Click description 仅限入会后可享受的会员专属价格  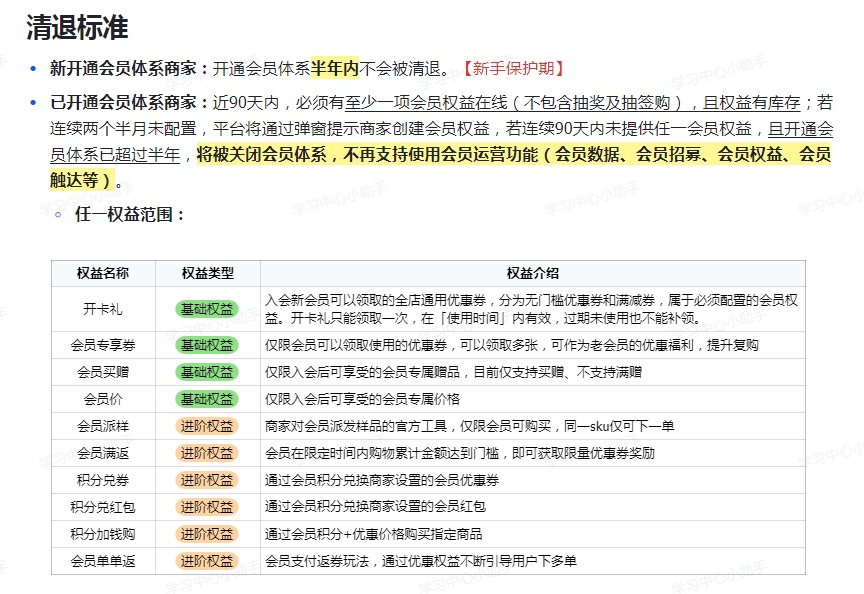coord(362,399)
